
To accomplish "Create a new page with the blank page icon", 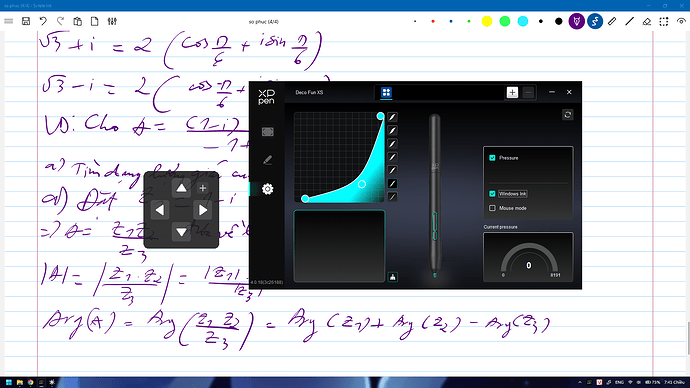I will tap(95, 21).
